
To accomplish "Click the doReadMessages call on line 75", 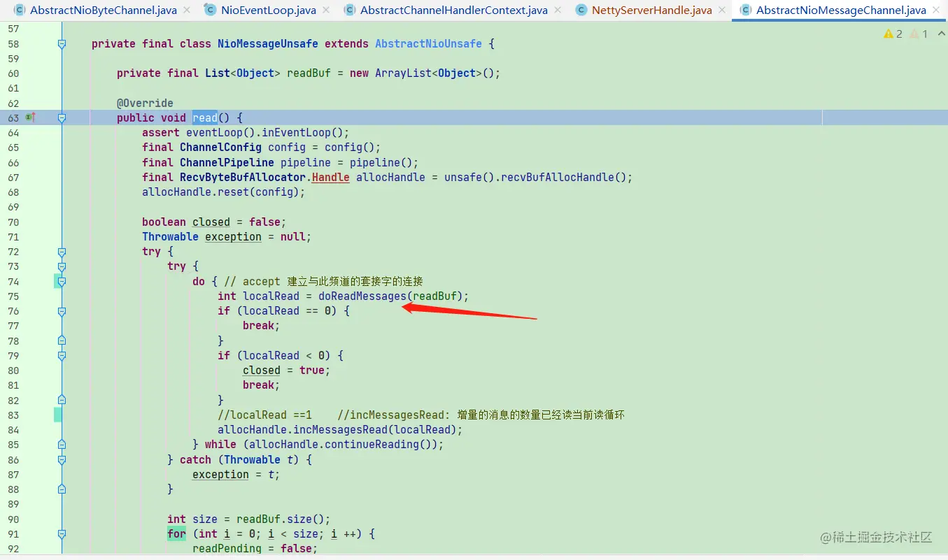I will click(x=362, y=296).
